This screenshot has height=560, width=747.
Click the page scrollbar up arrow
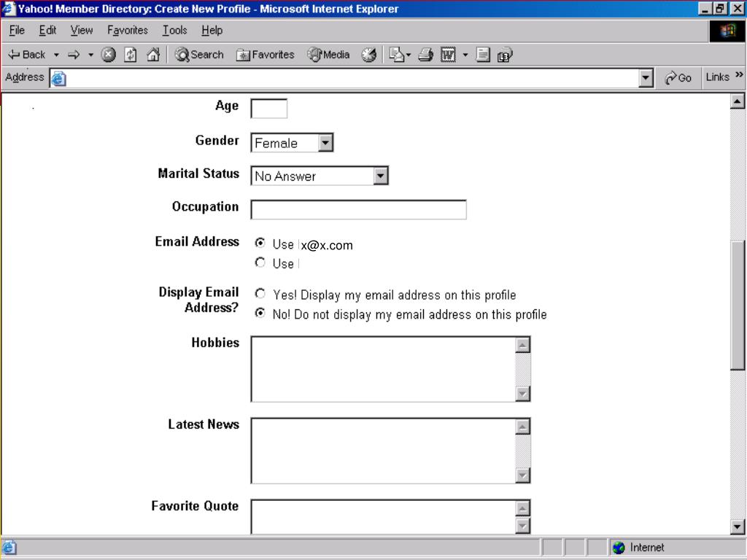point(738,101)
